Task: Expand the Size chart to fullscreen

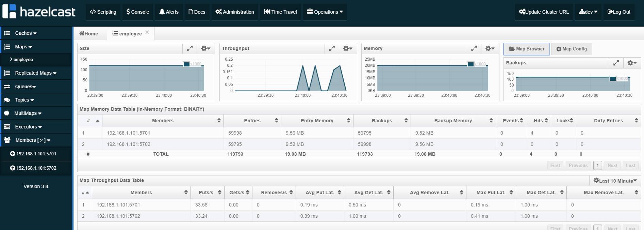Action: pos(190,48)
